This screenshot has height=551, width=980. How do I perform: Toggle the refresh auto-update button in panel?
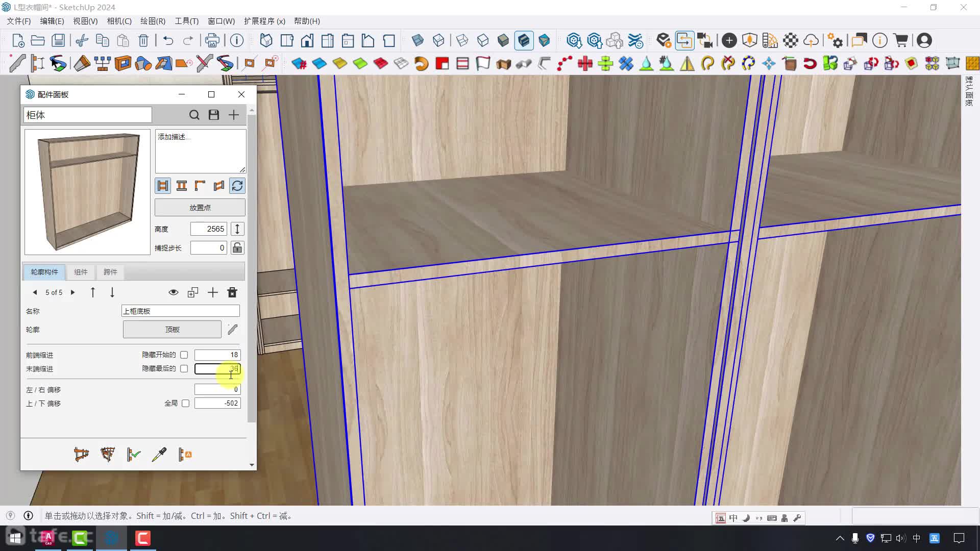tap(237, 186)
